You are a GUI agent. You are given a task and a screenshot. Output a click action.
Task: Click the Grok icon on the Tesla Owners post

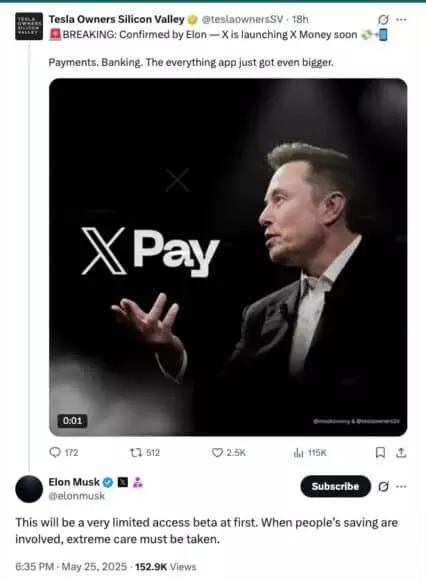[383, 20]
